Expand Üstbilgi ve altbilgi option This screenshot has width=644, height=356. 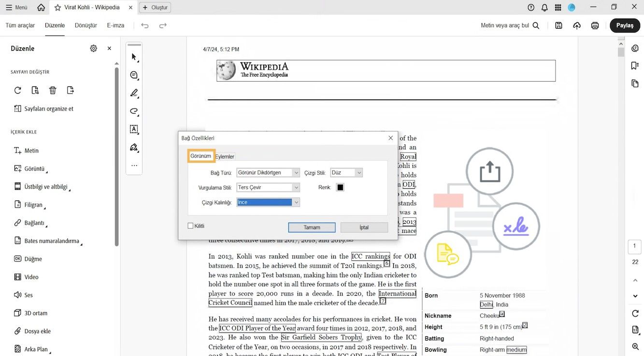coord(42,187)
